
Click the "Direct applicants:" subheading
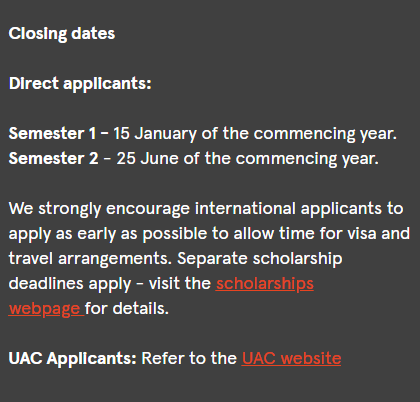(80, 84)
